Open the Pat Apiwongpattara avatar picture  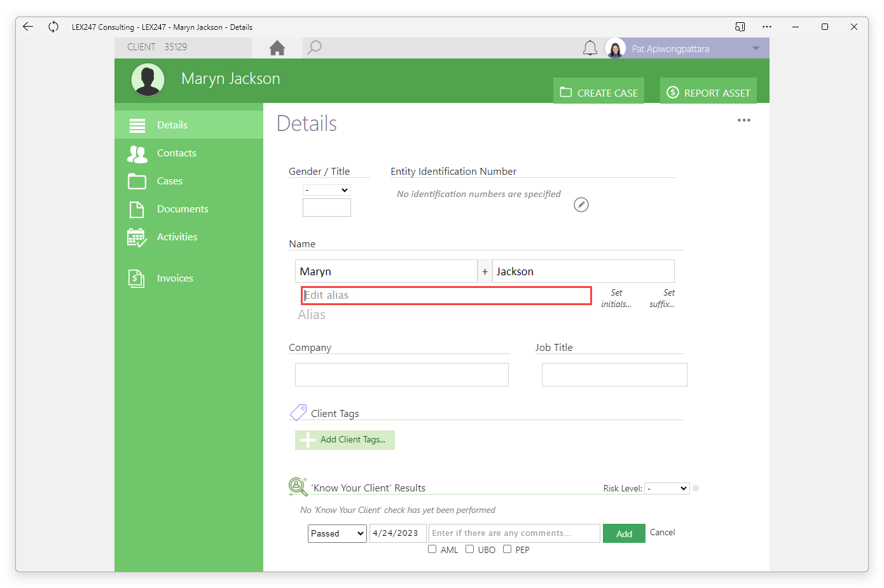615,48
